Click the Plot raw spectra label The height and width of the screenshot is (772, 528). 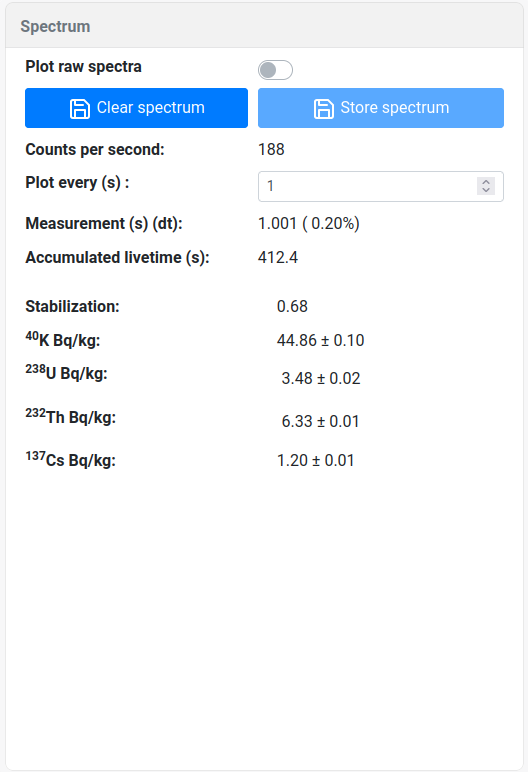[x=83, y=66]
